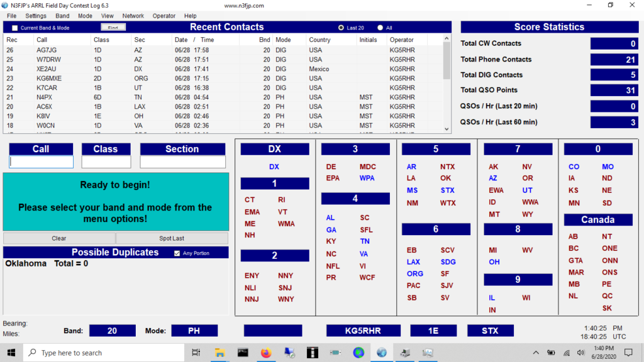Launch Firefox from the taskbar
Image resolution: width=644 pixels, height=362 pixels.
pyautogui.click(x=266, y=353)
